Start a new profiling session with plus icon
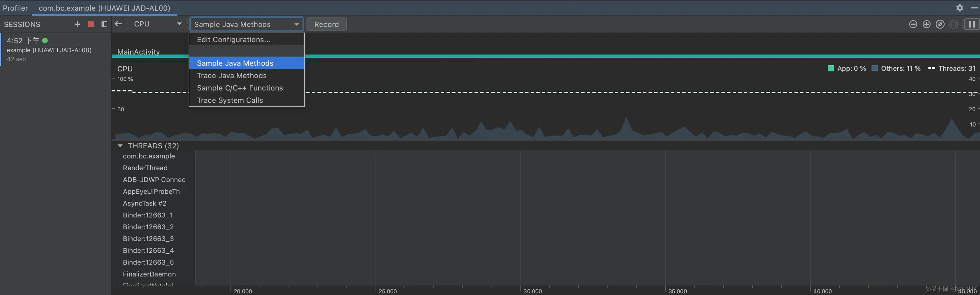Screen dimensions: 980x295 pyautogui.click(x=77, y=24)
